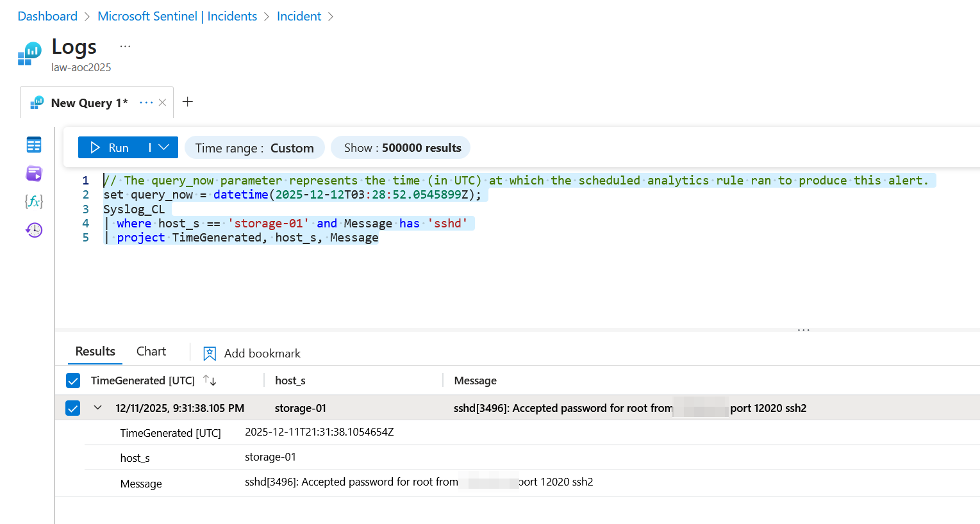Screen dimensions: 980x524
Task: Open the Run button dropdown arrow
Action: 164,147
